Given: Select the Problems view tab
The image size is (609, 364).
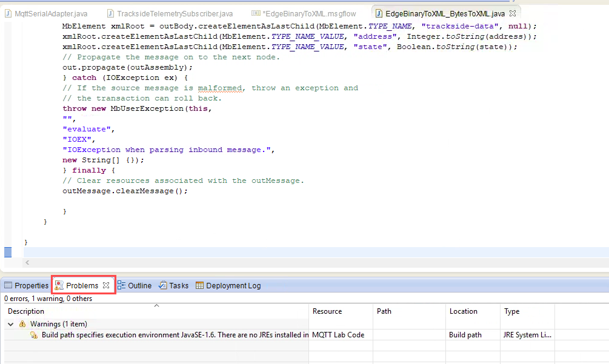Looking at the screenshot, I should click(x=82, y=286).
